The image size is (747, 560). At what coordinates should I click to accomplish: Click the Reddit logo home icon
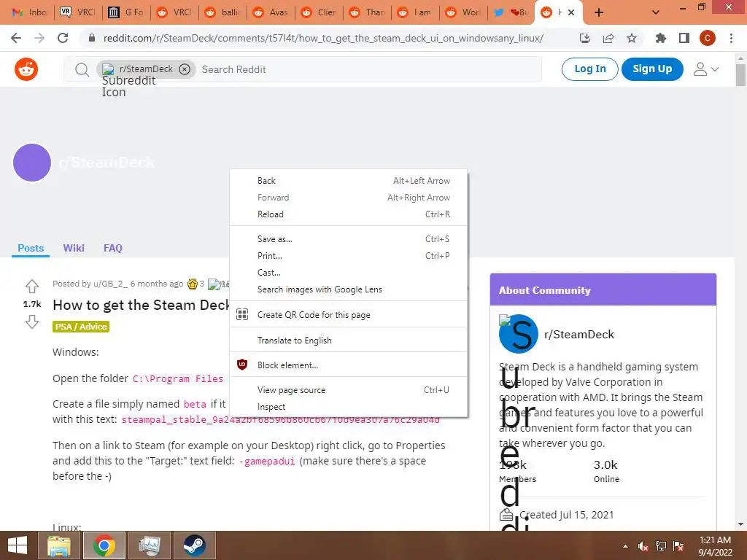coord(26,69)
